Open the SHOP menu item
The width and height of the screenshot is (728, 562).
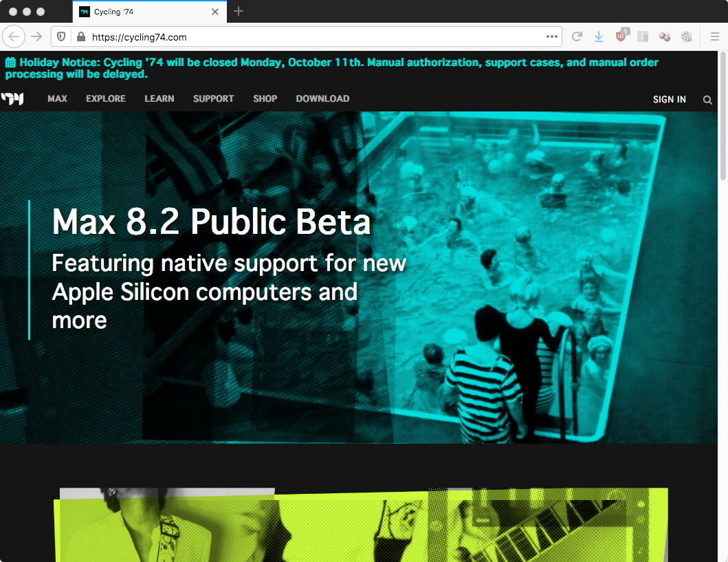coord(265,98)
